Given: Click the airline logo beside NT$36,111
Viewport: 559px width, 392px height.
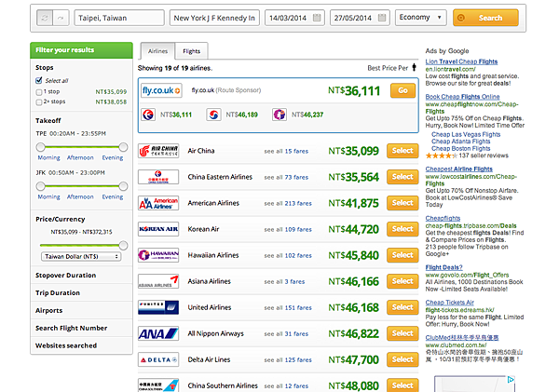Looking at the screenshot, I should tap(148, 115).
